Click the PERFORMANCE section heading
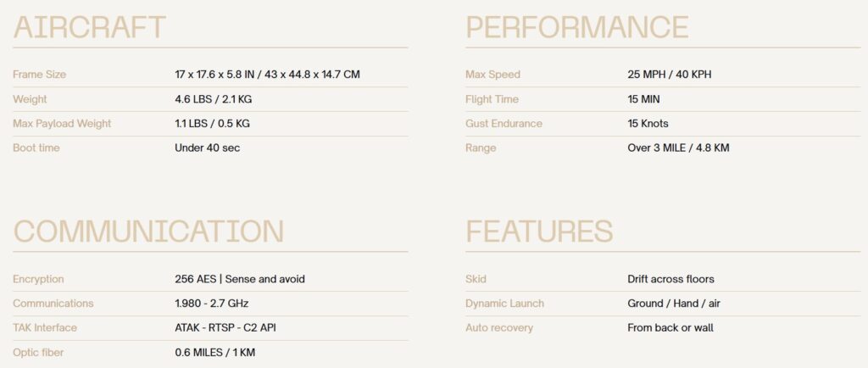Screen dimensions: 868x368 click(576, 27)
